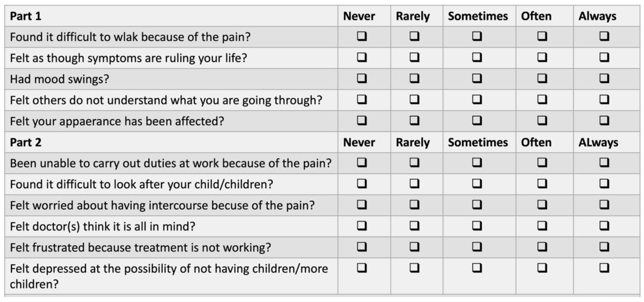
Task: Tick Sometimes for symptoms ruling your life
Action: click(x=477, y=58)
